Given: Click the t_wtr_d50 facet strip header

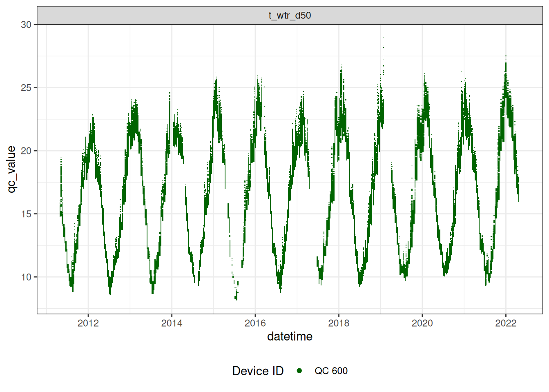Looking at the screenshot, I should point(290,16).
